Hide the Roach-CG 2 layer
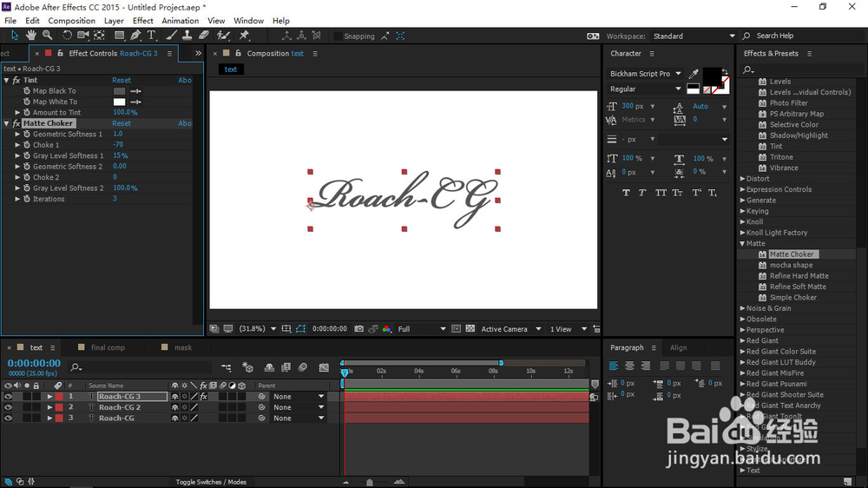868x488 pixels. [x=8, y=407]
